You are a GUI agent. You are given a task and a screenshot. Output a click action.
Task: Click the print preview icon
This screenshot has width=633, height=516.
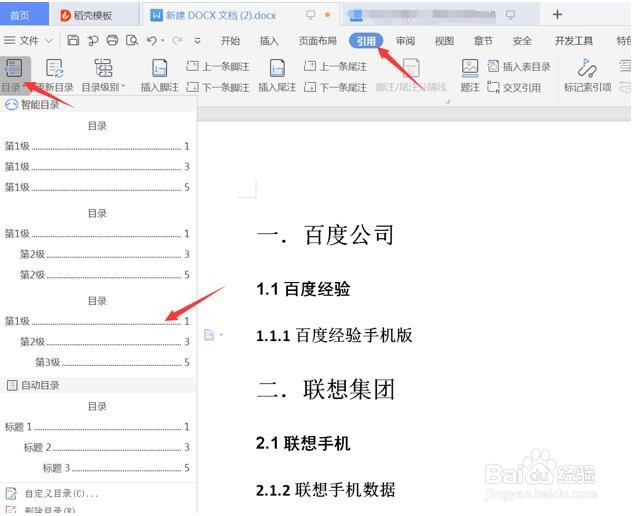point(132,40)
